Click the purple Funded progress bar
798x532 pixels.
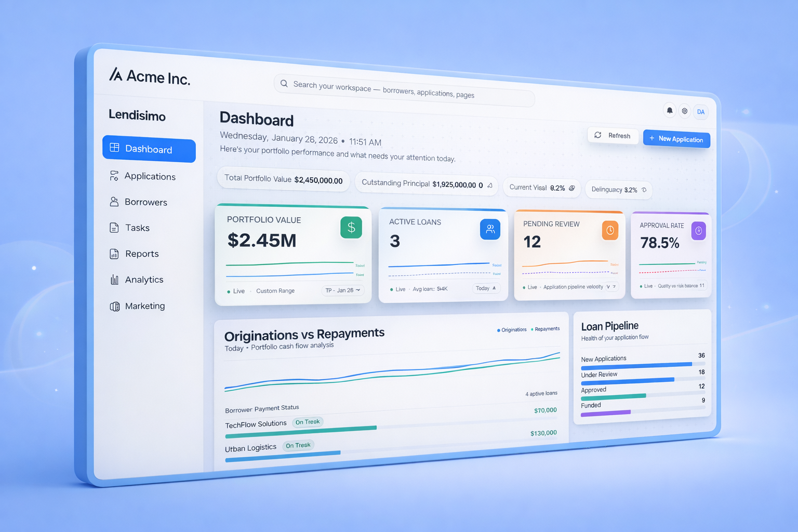pyautogui.click(x=606, y=413)
